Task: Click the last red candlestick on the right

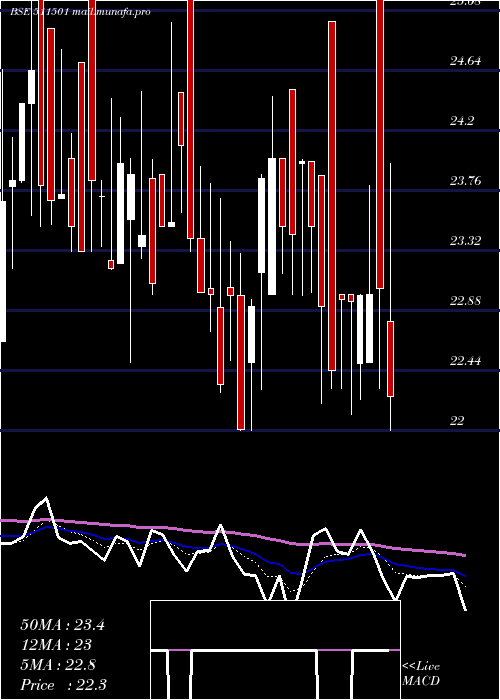Action: coord(390,358)
